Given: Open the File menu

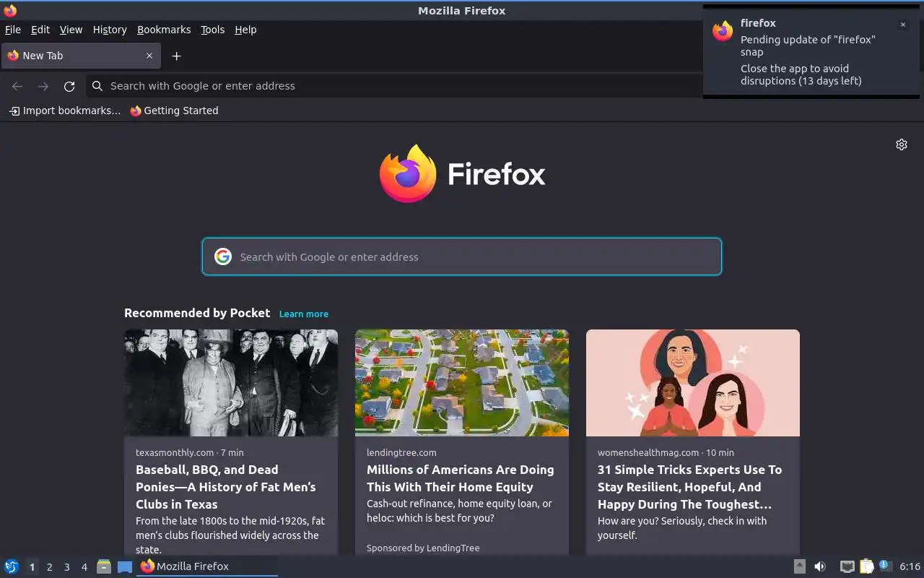Looking at the screenshot, I should (x=13, y=30).
